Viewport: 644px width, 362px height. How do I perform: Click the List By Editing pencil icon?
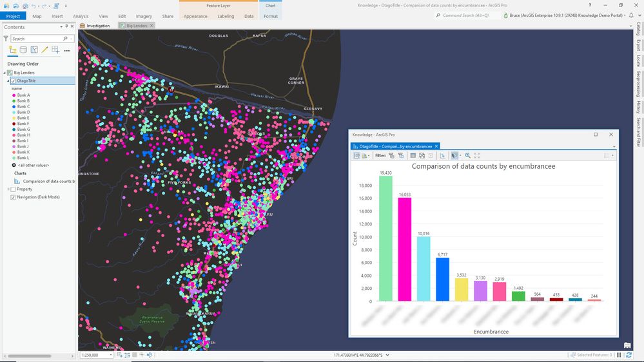44,50
